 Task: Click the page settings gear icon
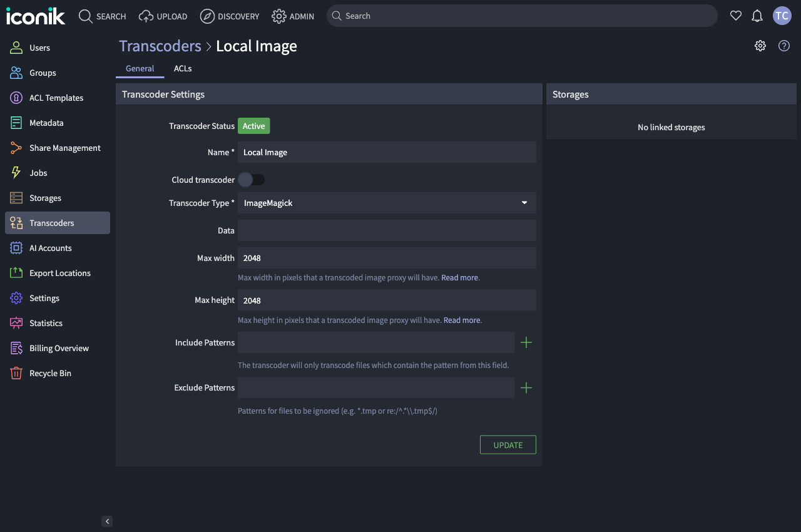pos(760,46)
